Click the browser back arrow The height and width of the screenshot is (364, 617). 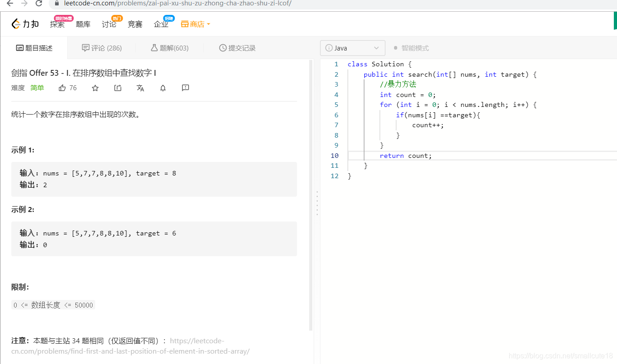tap(10, 3)
